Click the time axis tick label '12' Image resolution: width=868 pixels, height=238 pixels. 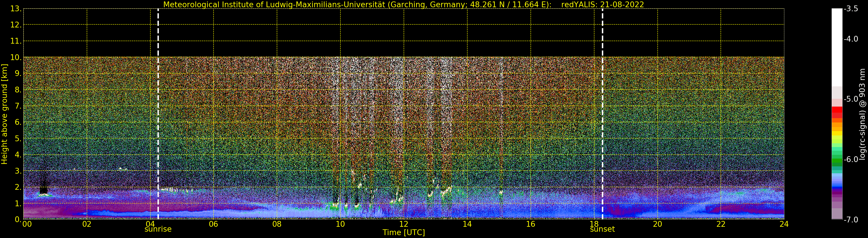pos(404,224)
